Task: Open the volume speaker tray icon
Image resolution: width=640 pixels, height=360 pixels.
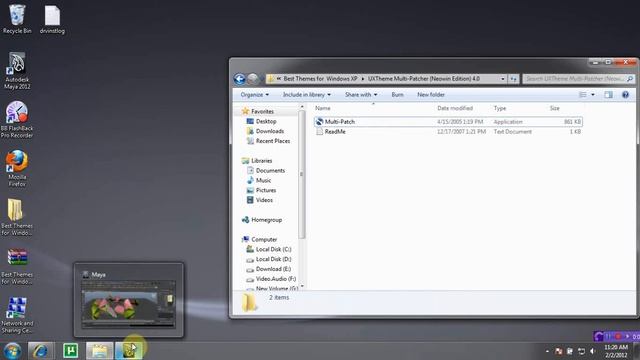Action: tap(593, 351)
